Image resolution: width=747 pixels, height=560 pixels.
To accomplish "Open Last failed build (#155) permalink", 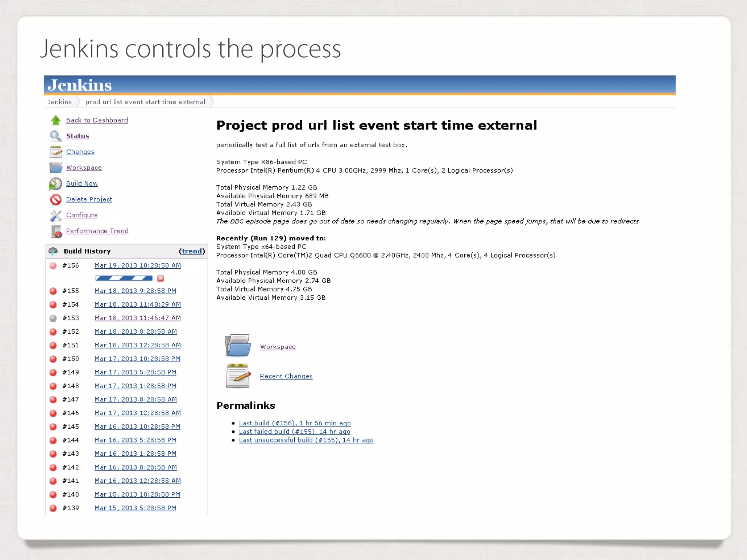I will tap(294, 432).
